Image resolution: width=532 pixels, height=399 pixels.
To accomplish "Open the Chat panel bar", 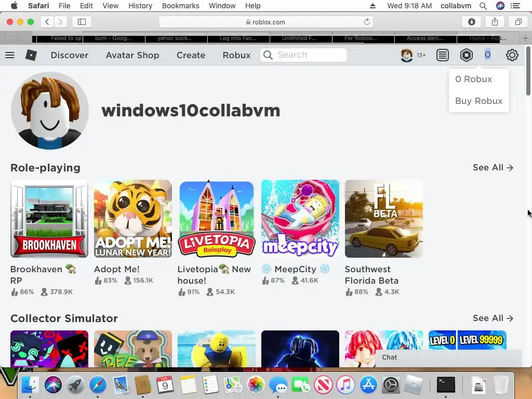I will (x=448, y=357).
